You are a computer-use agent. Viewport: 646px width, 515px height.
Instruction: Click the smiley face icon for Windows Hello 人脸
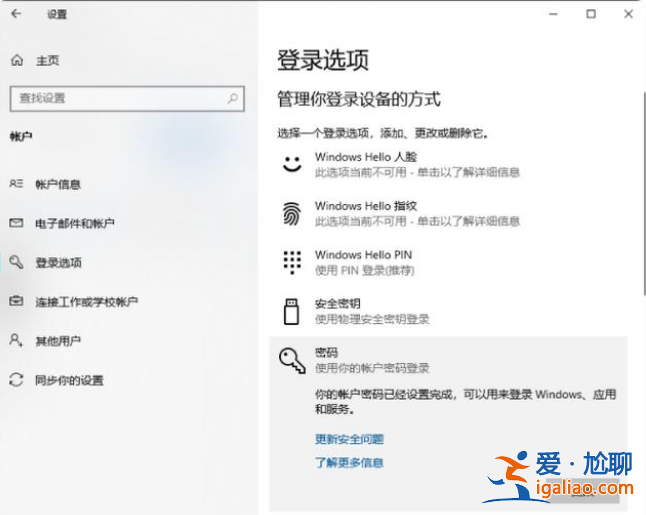point(292,164)
